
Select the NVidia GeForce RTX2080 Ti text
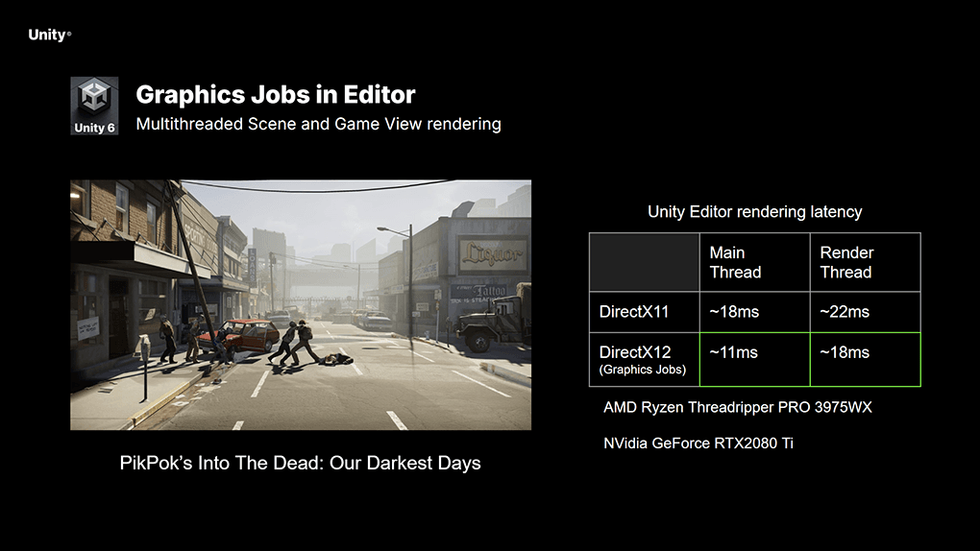click(x=698, y=443)
